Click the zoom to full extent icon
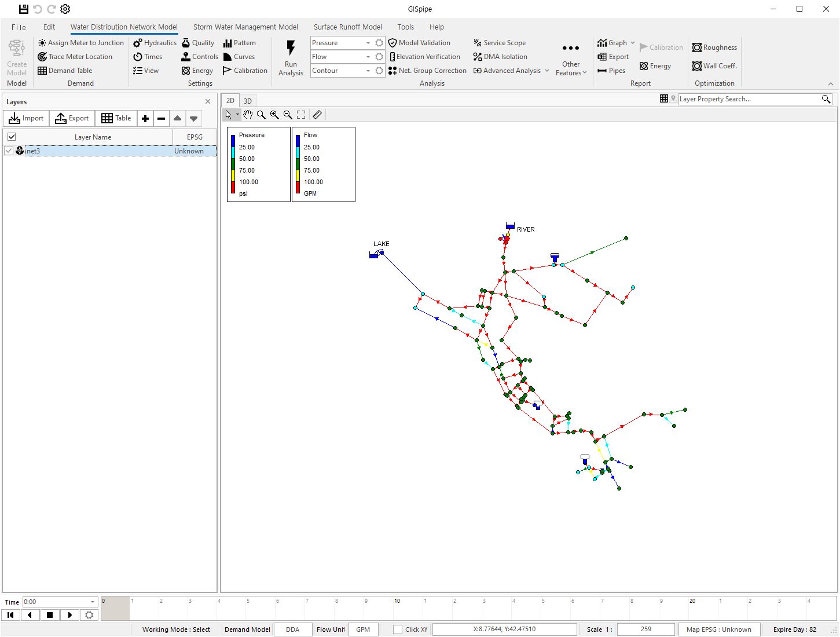 (x=301, y=115)
